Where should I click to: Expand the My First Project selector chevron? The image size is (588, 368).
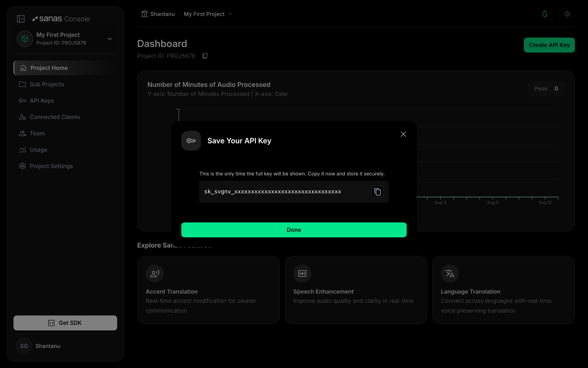point(110,39)
